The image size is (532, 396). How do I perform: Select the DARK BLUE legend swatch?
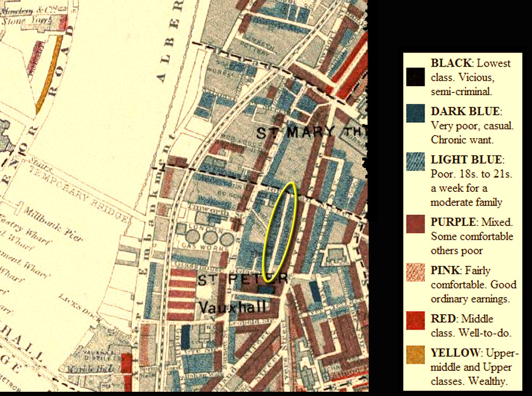coord(415,113)
